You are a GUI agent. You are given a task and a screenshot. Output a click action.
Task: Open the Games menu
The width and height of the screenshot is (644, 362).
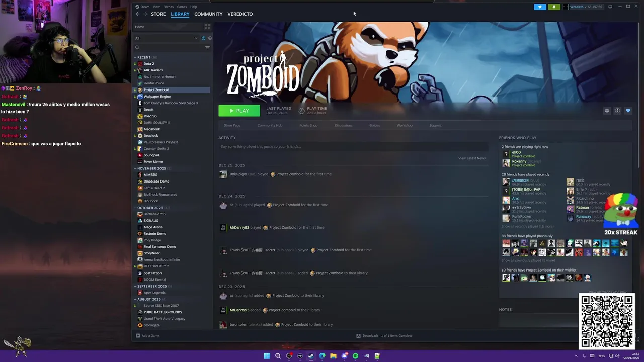[x=182, y=7]
